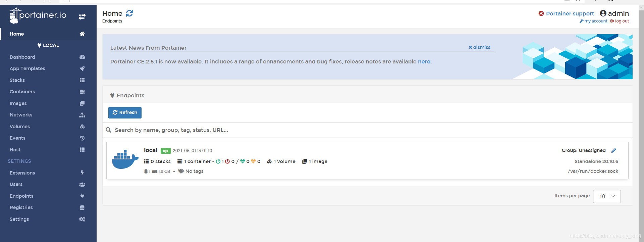Screen dimensions: 644x242
Task: Dismiss the Latest News banner
Action: click(479, 47)
